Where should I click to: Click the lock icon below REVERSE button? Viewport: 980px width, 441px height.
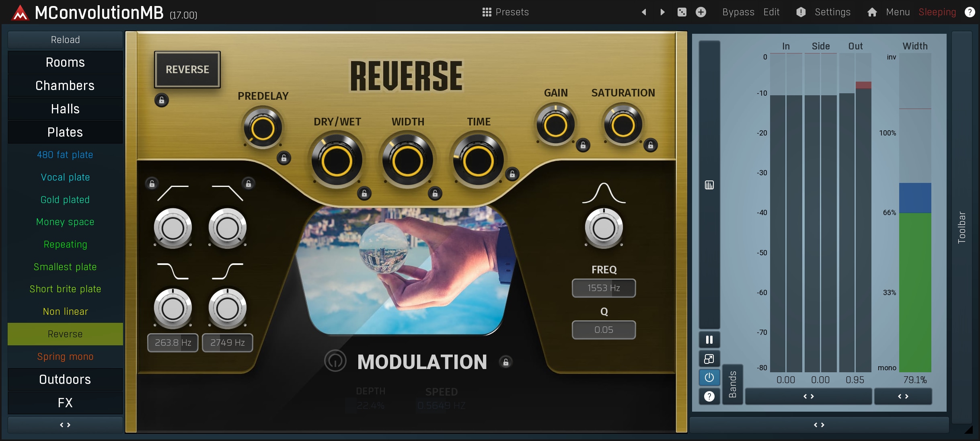(162, 100)
